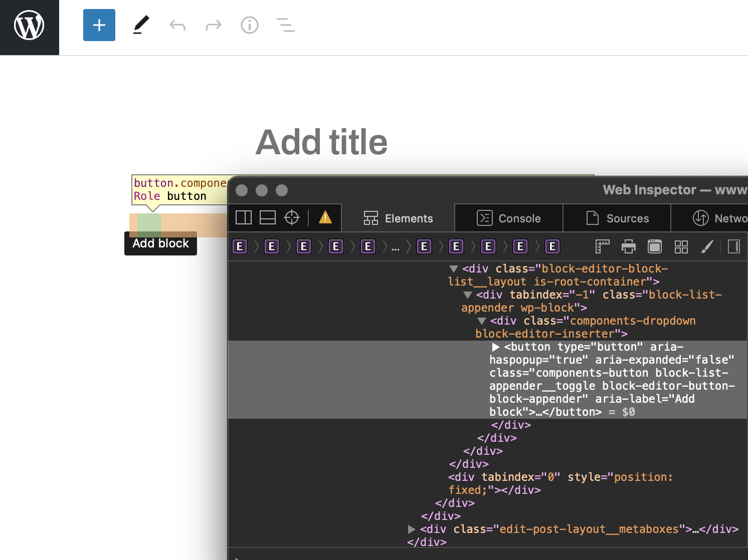This screenshot has width=748, height=560.
Task: Open the Sources tab
Action: (617, 218)
